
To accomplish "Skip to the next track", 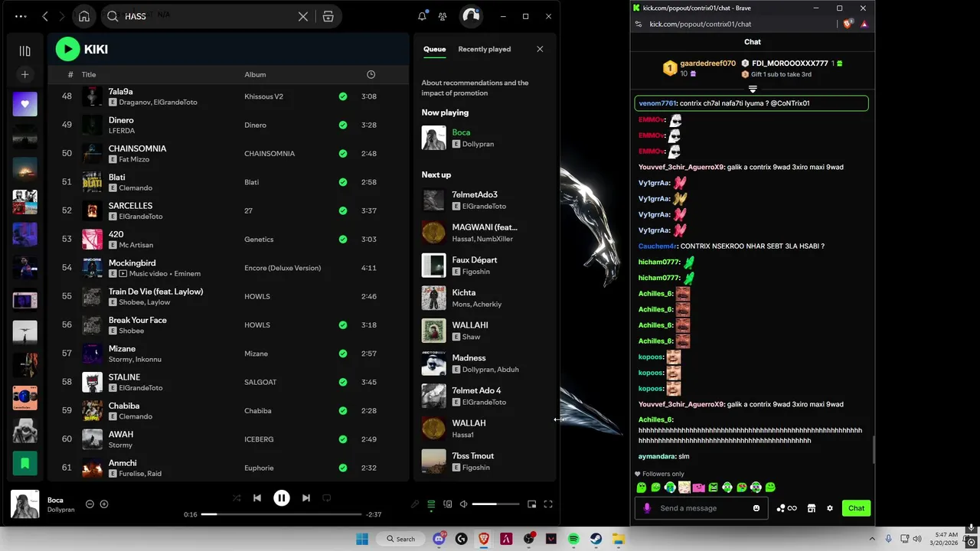I will tap(306, 497).
